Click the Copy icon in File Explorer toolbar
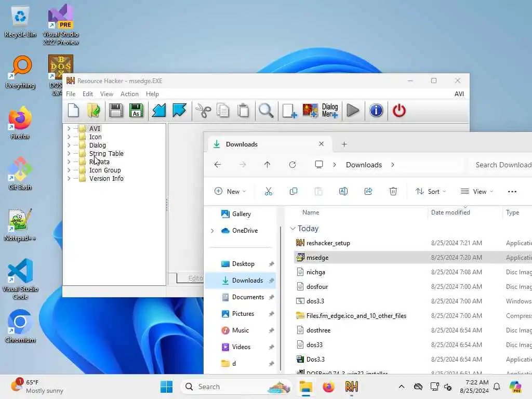This screenshot has height=399, width=532. pyautogui.click(x=294, y=191)
